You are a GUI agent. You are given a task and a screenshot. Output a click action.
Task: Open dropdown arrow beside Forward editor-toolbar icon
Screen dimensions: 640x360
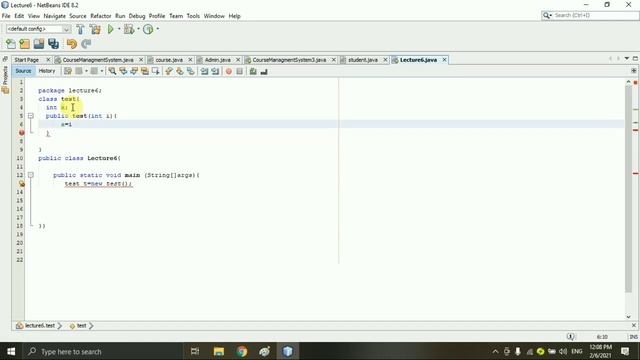pos(102,71)
